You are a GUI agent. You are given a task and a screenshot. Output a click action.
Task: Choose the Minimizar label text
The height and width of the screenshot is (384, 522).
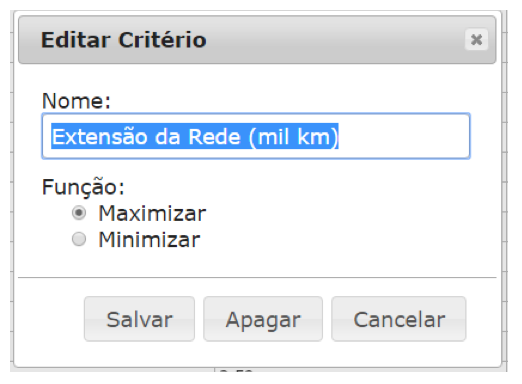coord(149,240)
